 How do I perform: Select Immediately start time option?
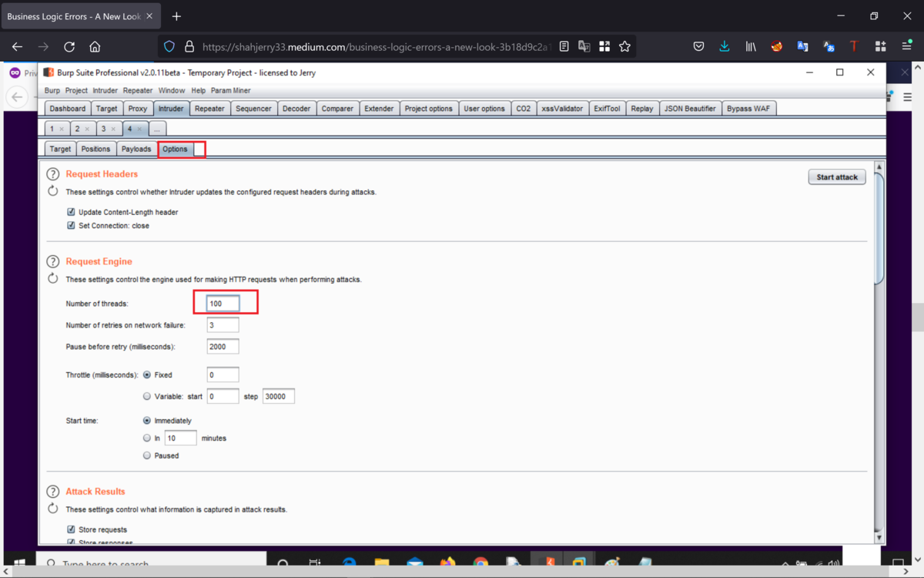147,422
